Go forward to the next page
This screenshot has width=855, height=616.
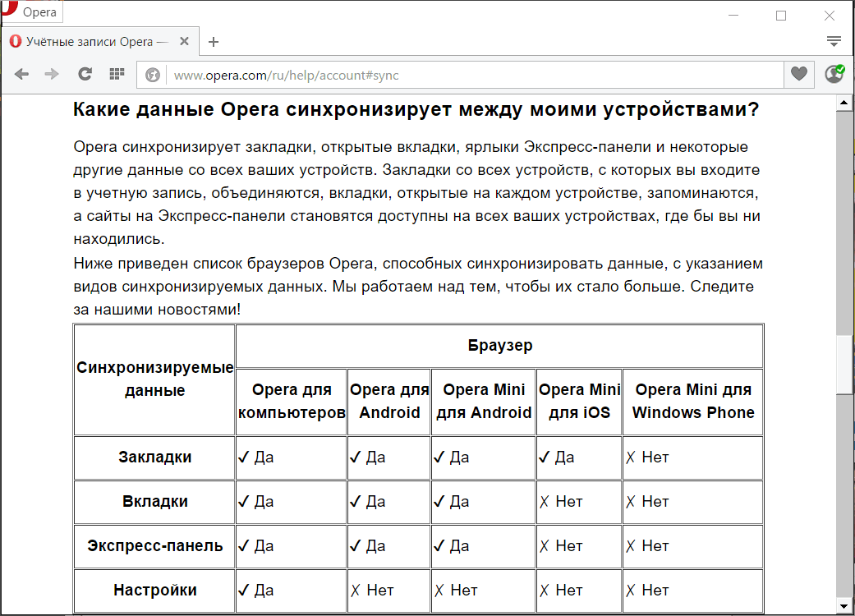tap(52, 74)
